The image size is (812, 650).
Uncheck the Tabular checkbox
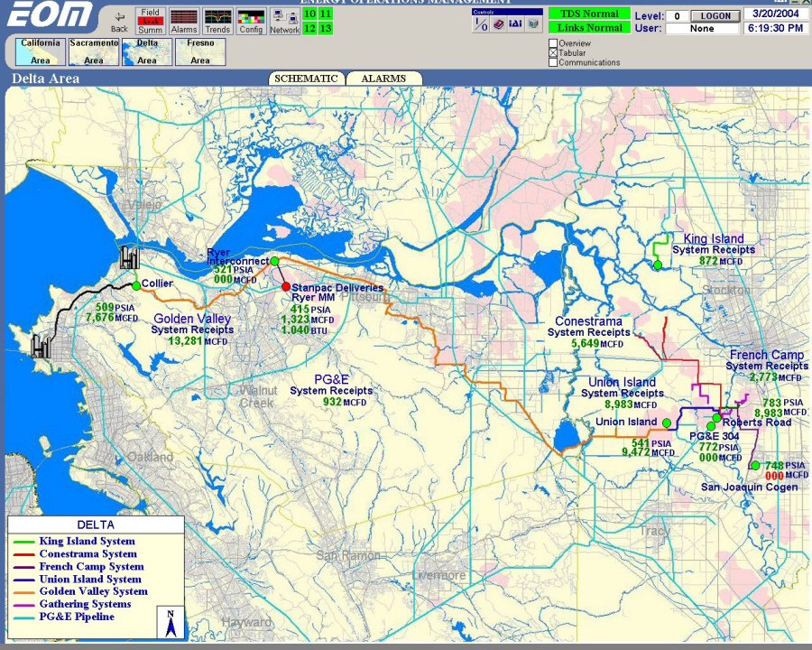tap(553, 53)
